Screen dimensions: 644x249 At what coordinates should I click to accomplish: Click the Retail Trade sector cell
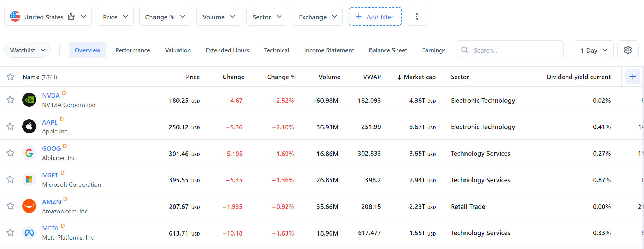pos(468,206)
